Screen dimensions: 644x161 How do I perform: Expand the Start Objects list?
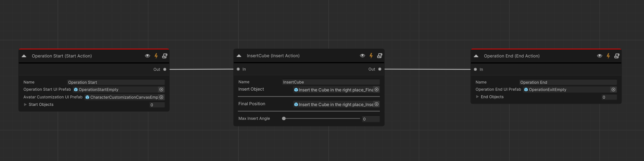coord(25,104)
